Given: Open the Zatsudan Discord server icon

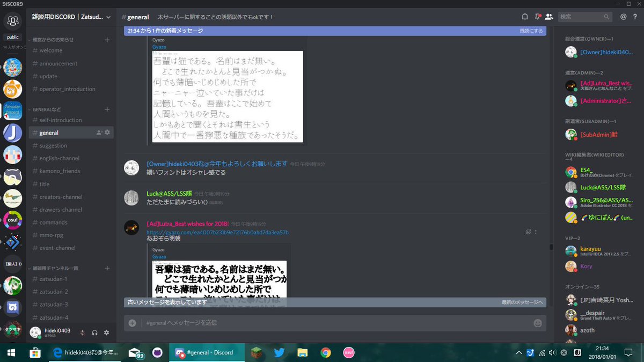Looking at the screenshot, I should [x=12, y=112].
